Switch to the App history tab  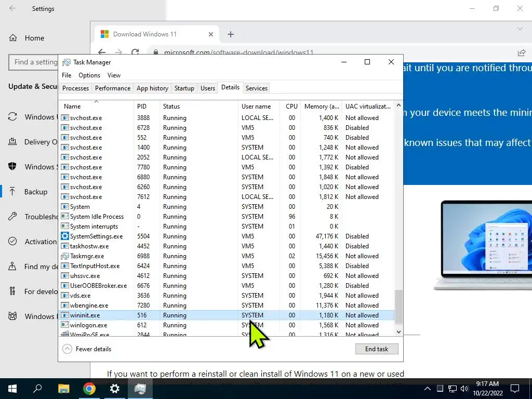click(152, 88)
